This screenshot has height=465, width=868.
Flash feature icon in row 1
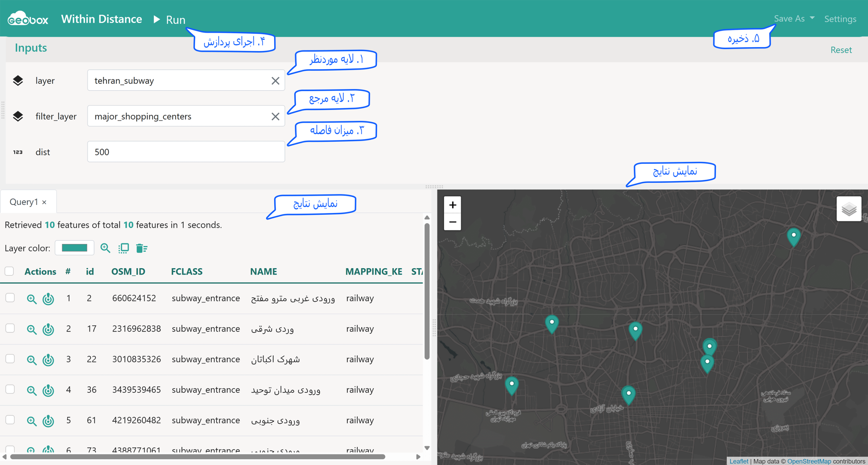[x=48, y=299]
